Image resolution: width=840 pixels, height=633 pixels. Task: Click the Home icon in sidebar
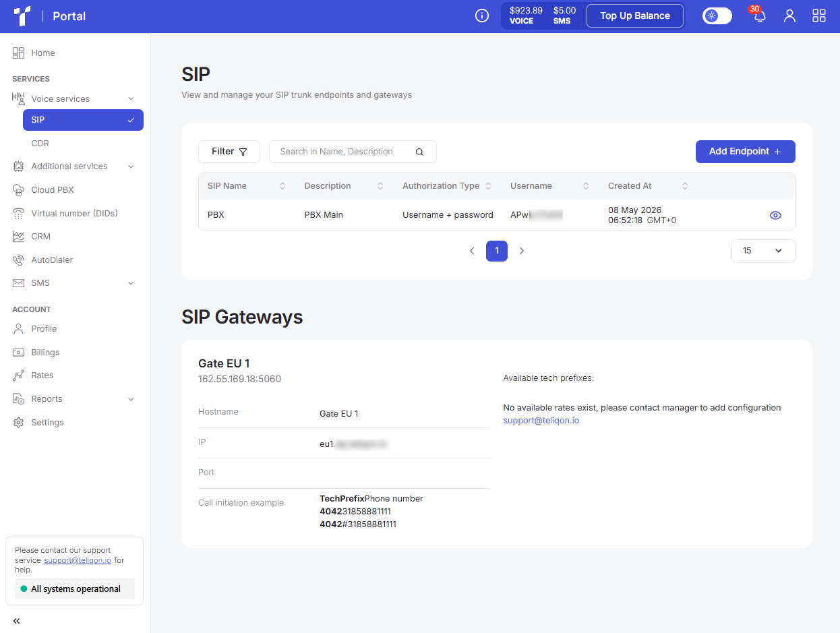(x=19, y=53)
